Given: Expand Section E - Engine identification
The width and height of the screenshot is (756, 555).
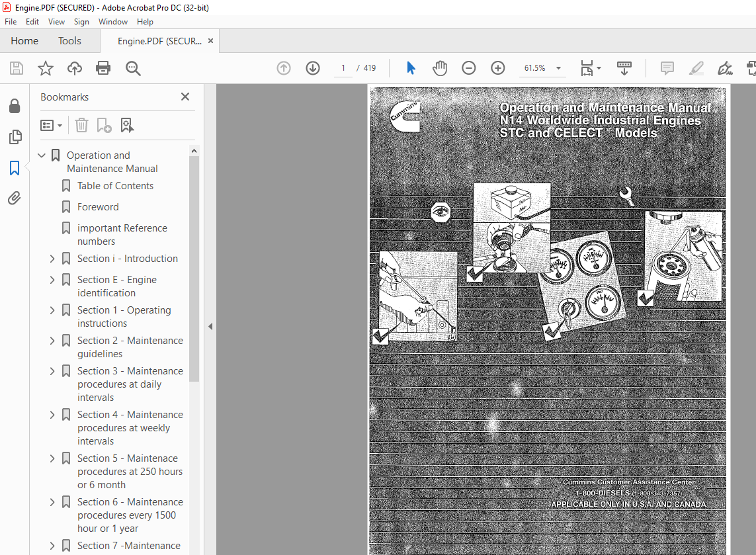Looking at the screenshot, I should [x=52, y=280].
